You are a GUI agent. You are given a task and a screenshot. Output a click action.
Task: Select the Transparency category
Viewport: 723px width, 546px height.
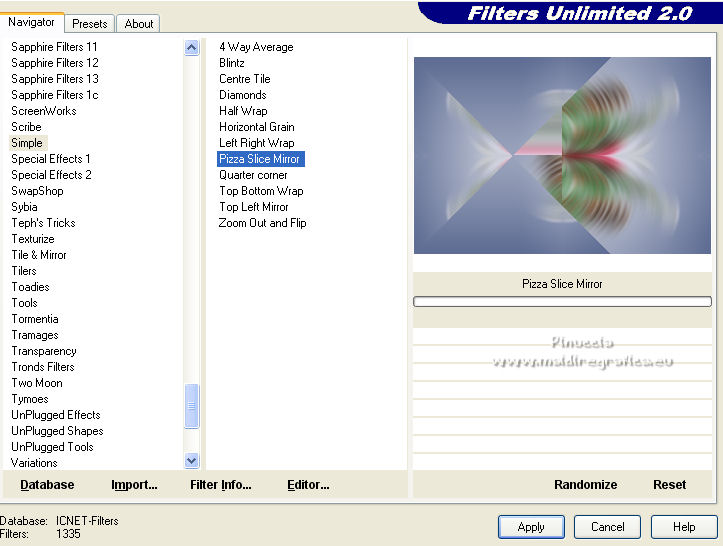[x=44, y=351]
